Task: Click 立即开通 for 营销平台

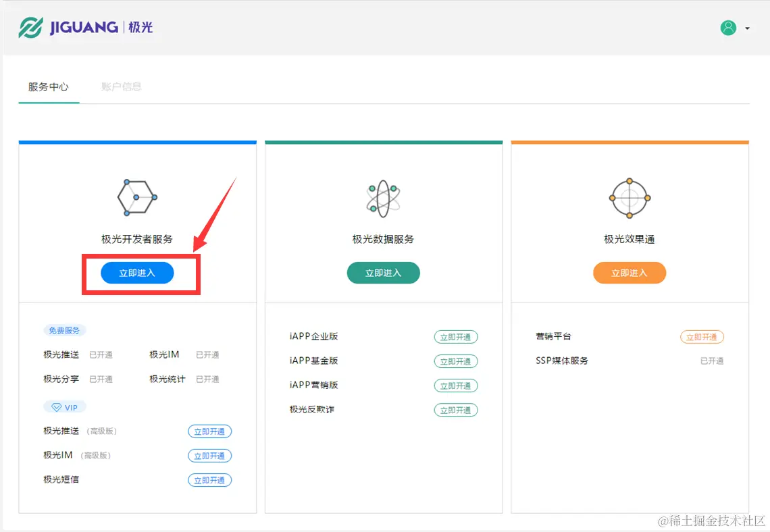Action: [702, 337]
